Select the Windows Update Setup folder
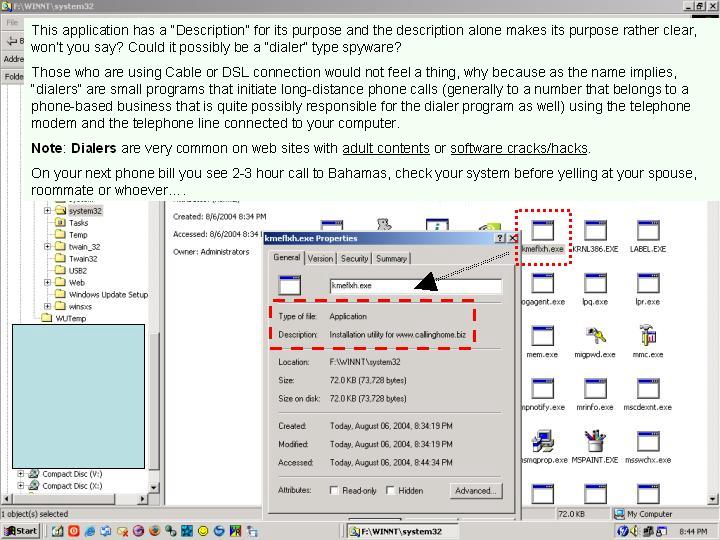The image size is (720, 540). [108, 294]
